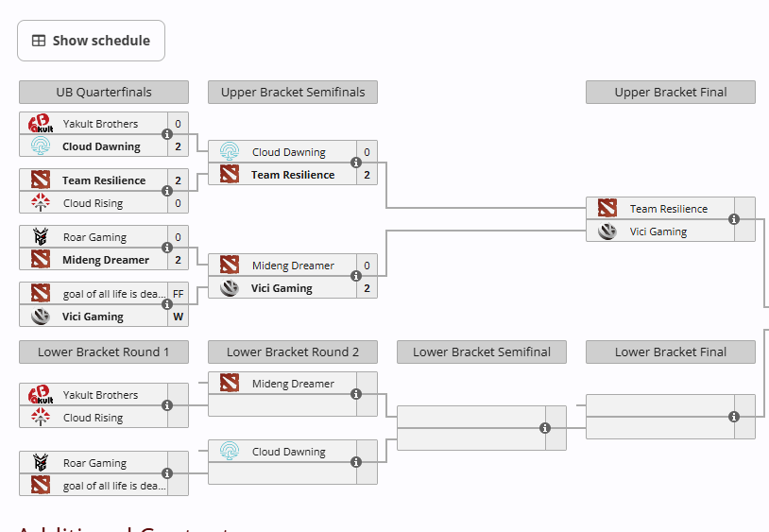
Task: Click Cloud Rising logo in UB Quarterfinals
Action: (x=41, y=202)
